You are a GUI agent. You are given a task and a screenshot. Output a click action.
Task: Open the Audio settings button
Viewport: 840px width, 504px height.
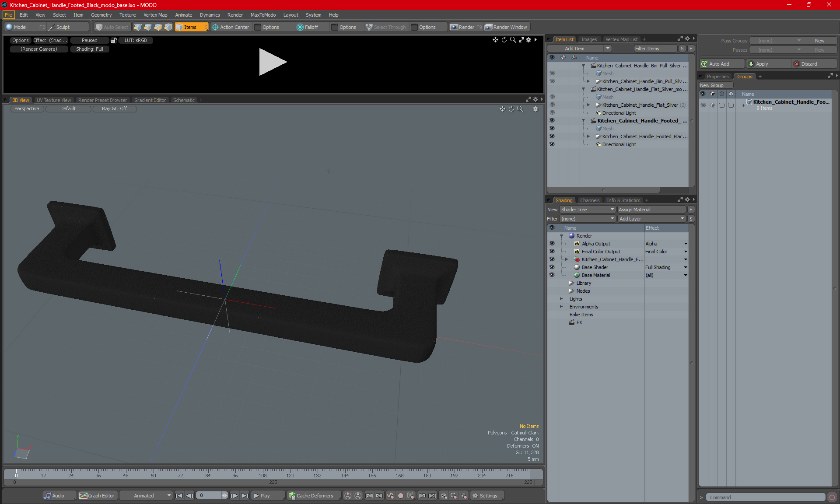click(x=54, y=496)
